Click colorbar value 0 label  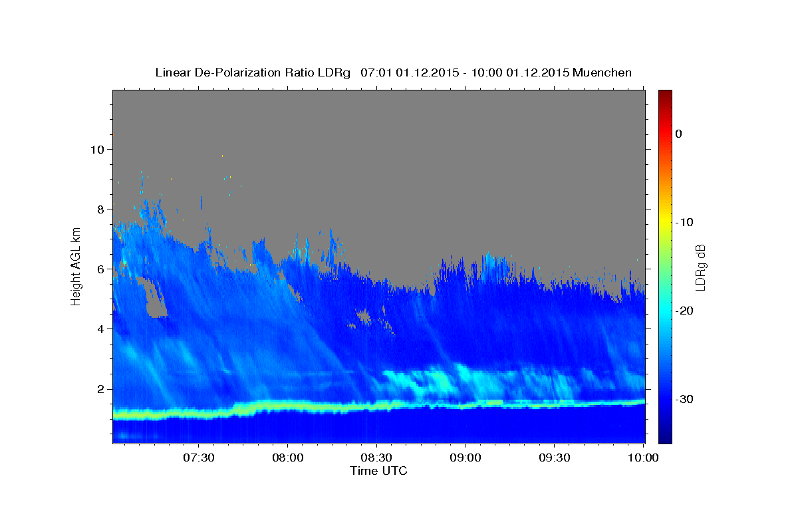tap(679, 134)
